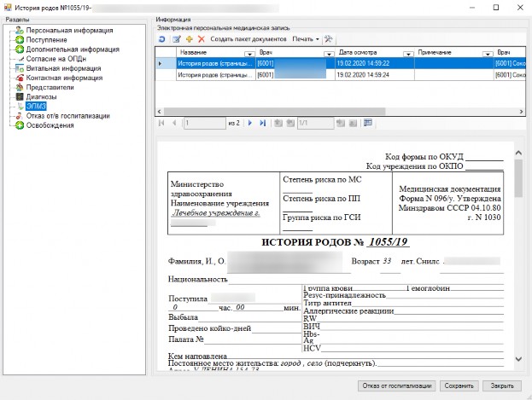Click the Примечание column header
The image size is (532, 400).
pos(454,52)
